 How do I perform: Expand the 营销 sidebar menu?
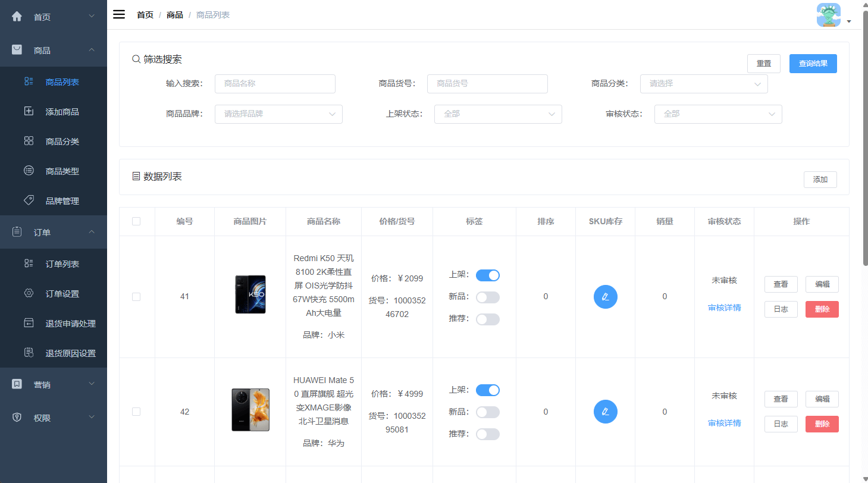pos(54,385)
